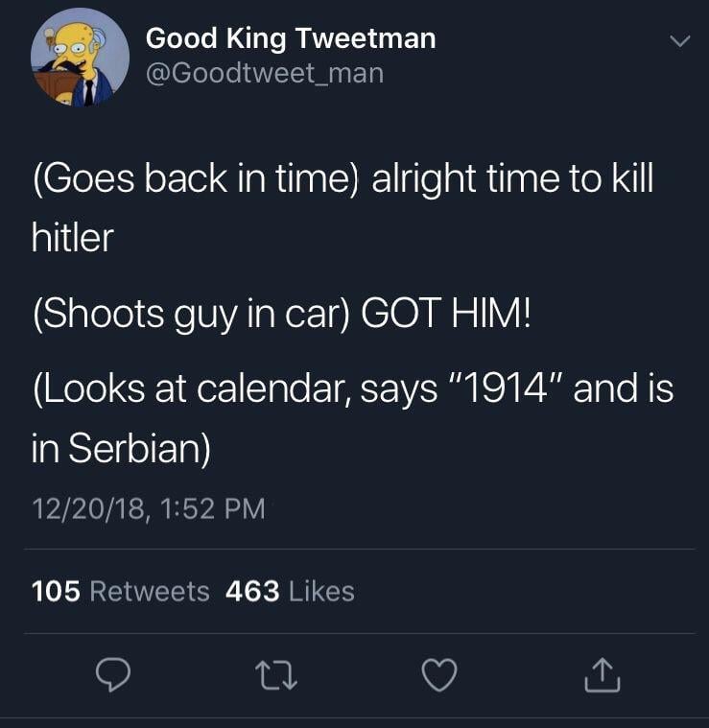Click the phrase "(Goes back in time)"
709x728 pixels.
click(x=195, y=179)
